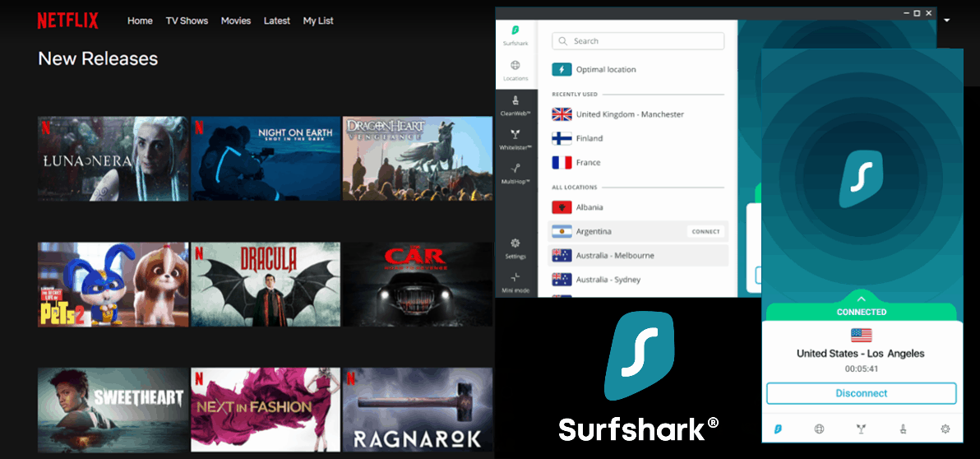Open Settings in Surfshark sidebar
The image size is (980, 459).
[515, 248]
